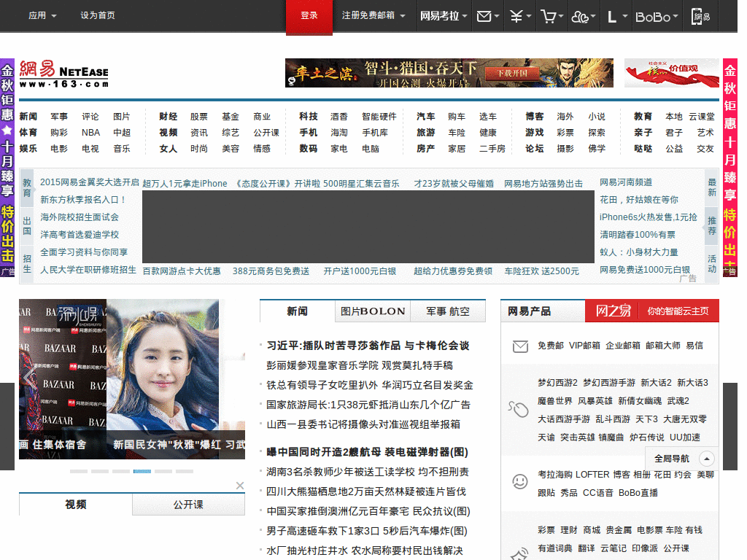Open the 汽车 nav link
Image resolution: width=747 pixels, height=560 pixels.
click(425, 117)
